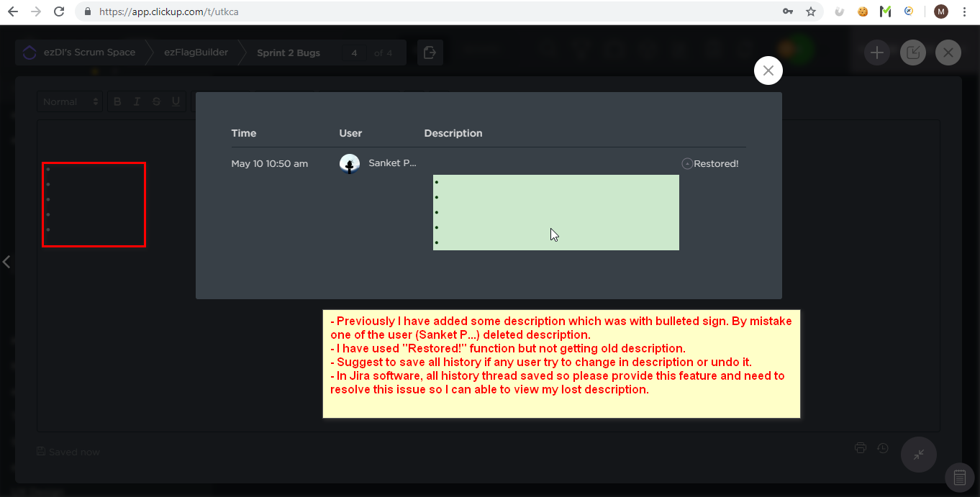Click the Sanket P... user name
980x497 pixels.
pos(392,163)
